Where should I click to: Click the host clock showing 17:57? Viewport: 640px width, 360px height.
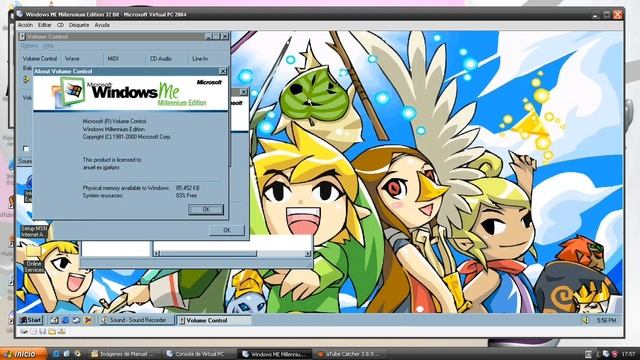coord(628,354)
